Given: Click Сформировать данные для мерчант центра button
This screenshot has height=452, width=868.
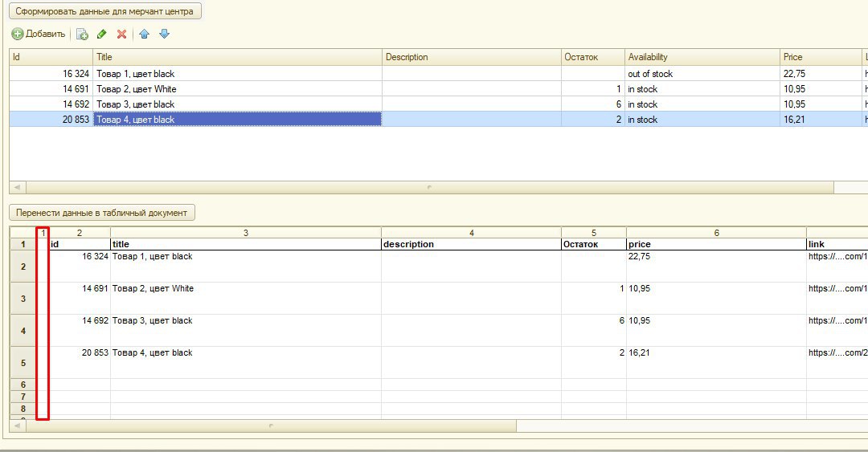Looking at the screenshot, I should click(x=104, y=11).
